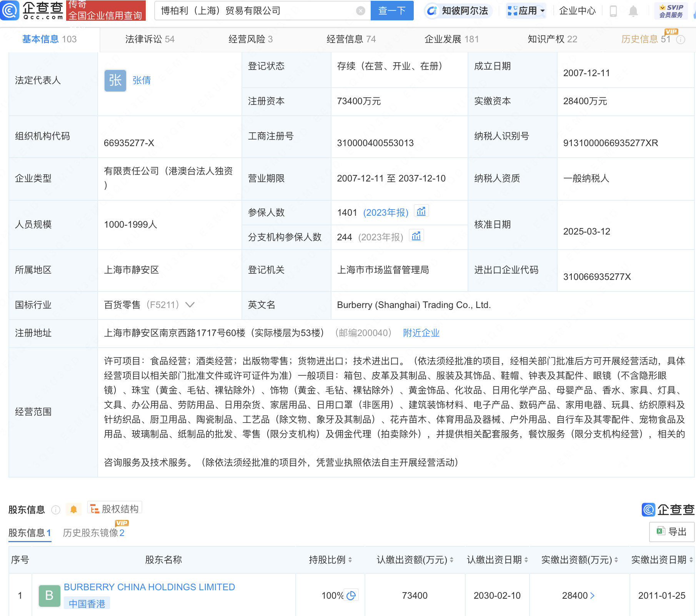Click the 张 avatar for legal representative
This screenshot has width=696, height=616.
click(x=115, y=80)
